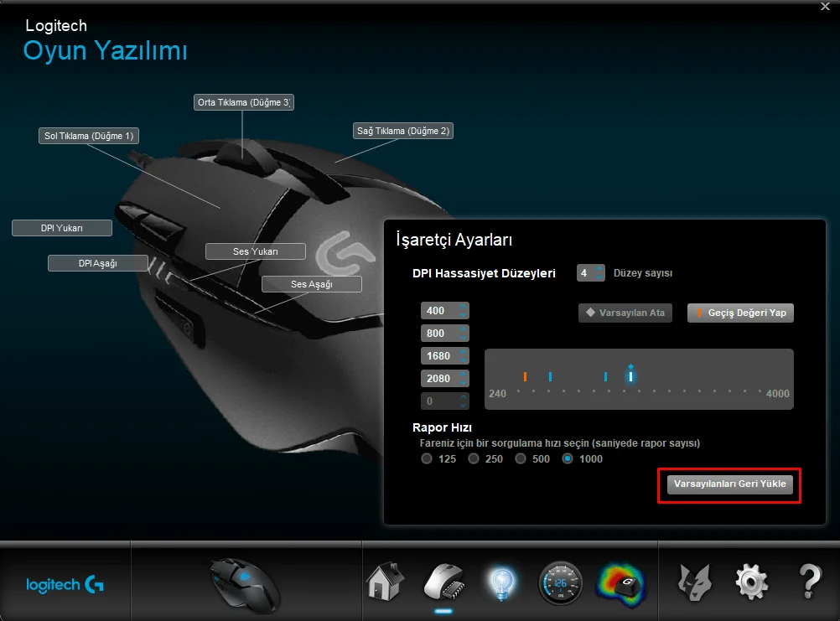Click the Varsayılan Ata button
The image size is (840, 621).
click(x=625, y=313)
